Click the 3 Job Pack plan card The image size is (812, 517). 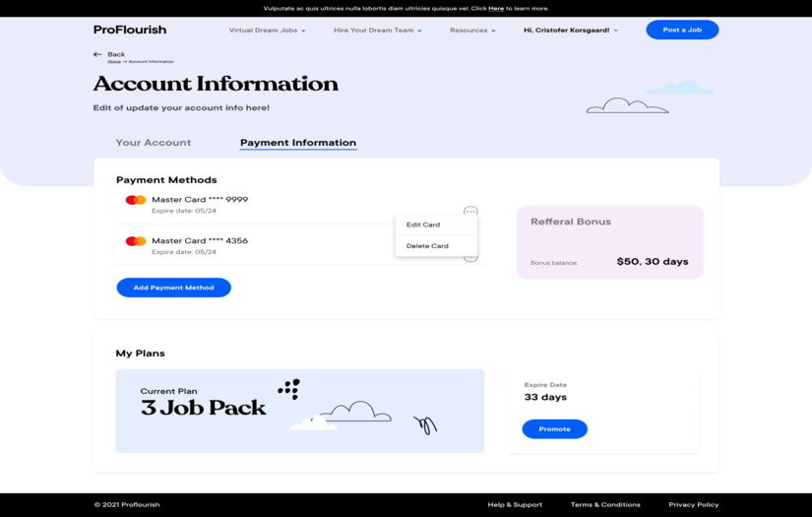pos(300,412)
